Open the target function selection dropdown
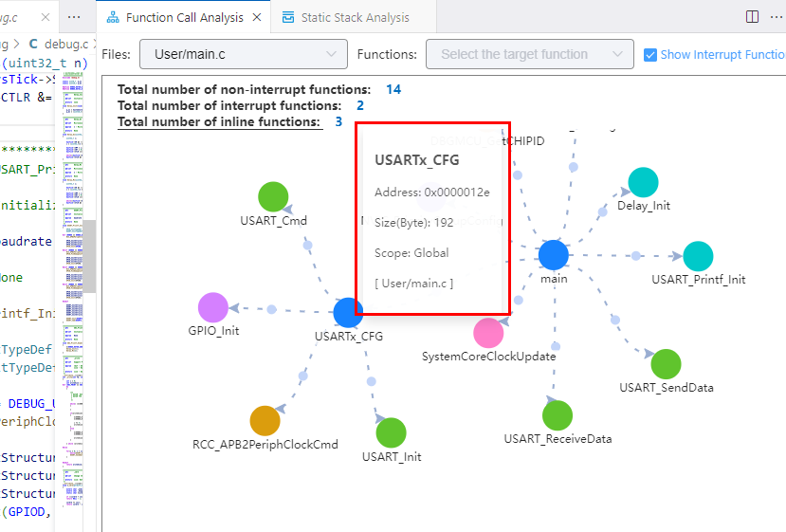This screenshot has height=532, width=786. pyautogui.click(x=530, y=54)
